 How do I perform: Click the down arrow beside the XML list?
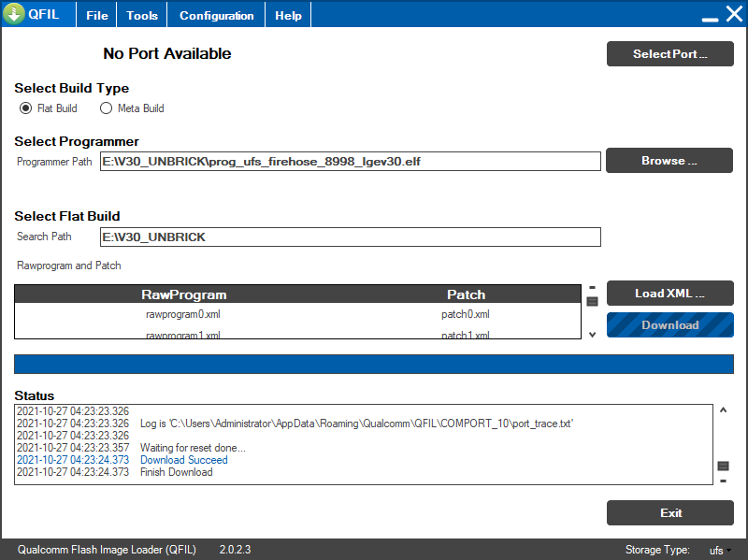593,335
